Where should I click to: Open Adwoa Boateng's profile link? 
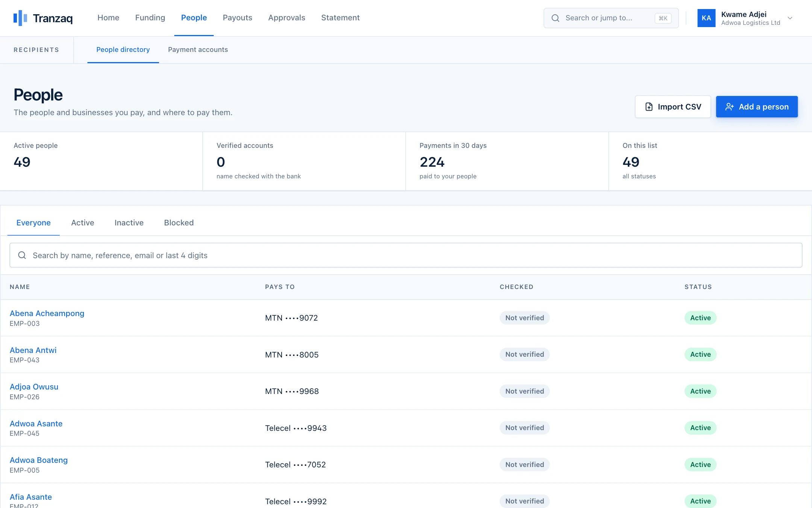pyautogui.click(x=39, y=460)
